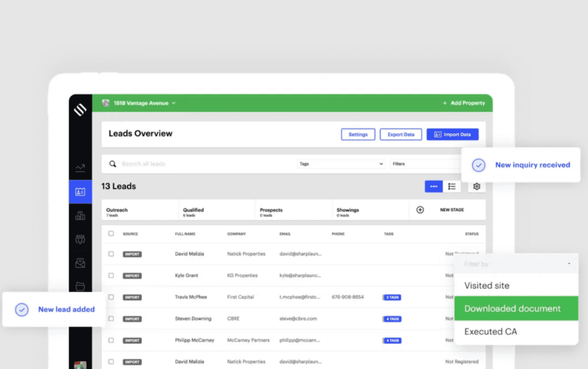Click check icon in New inquiry received
588x369 pixels.
coord(478,165)
